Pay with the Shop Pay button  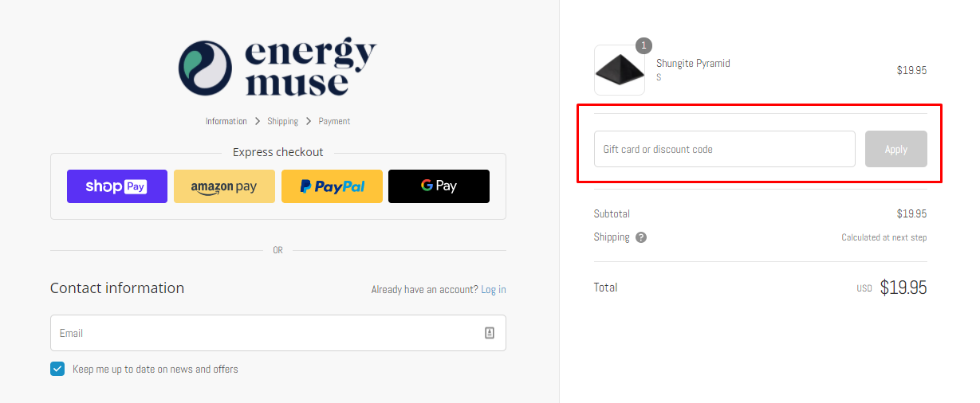[117, 186]
